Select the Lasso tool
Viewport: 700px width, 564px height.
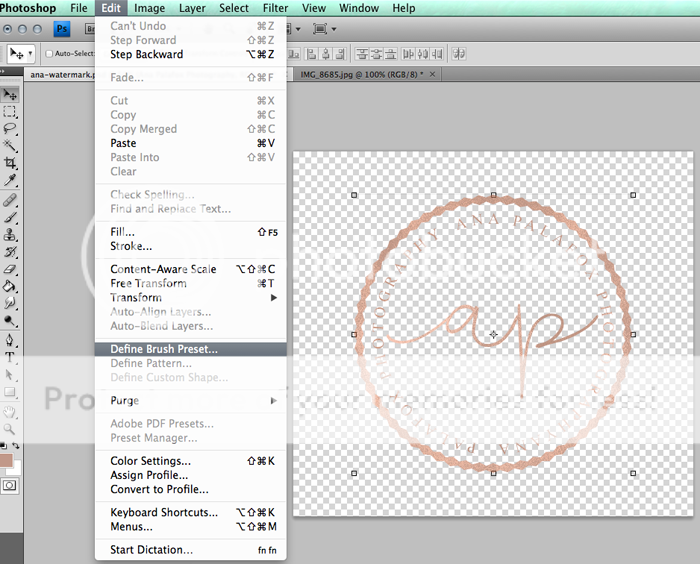click(10, 129)
